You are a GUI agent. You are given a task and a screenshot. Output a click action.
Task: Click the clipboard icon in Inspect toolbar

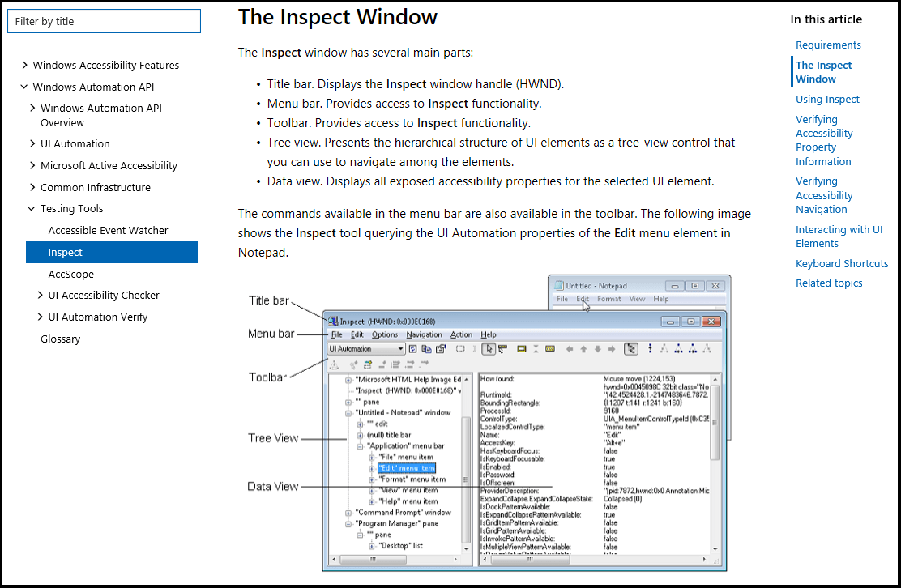click(x=441, y=348)
